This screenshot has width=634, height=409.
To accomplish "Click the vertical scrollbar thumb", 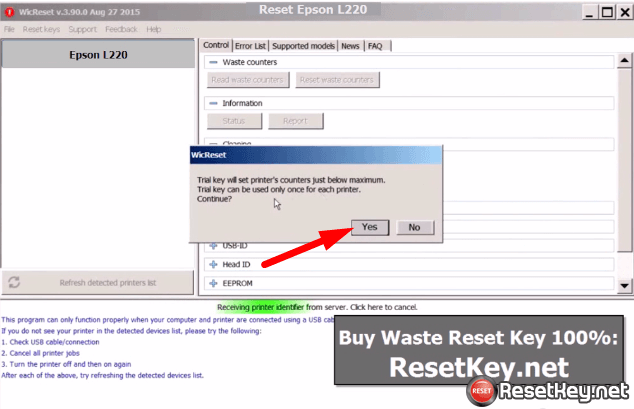I will (624, 160).
